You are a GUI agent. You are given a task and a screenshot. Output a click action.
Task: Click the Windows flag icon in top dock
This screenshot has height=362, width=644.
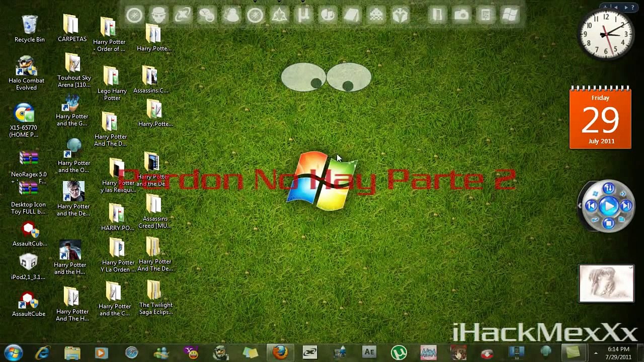(510, 15)
